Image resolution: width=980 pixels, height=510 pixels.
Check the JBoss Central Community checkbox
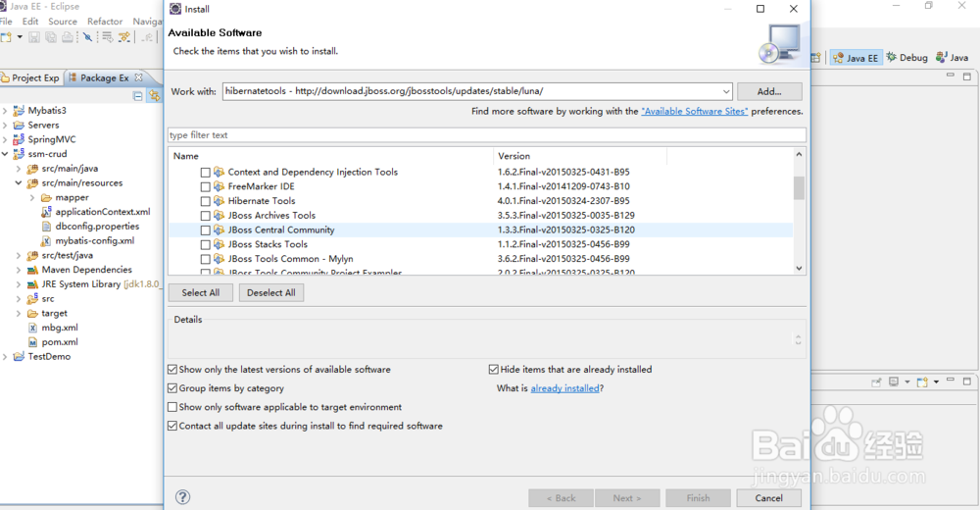[205, 230]
